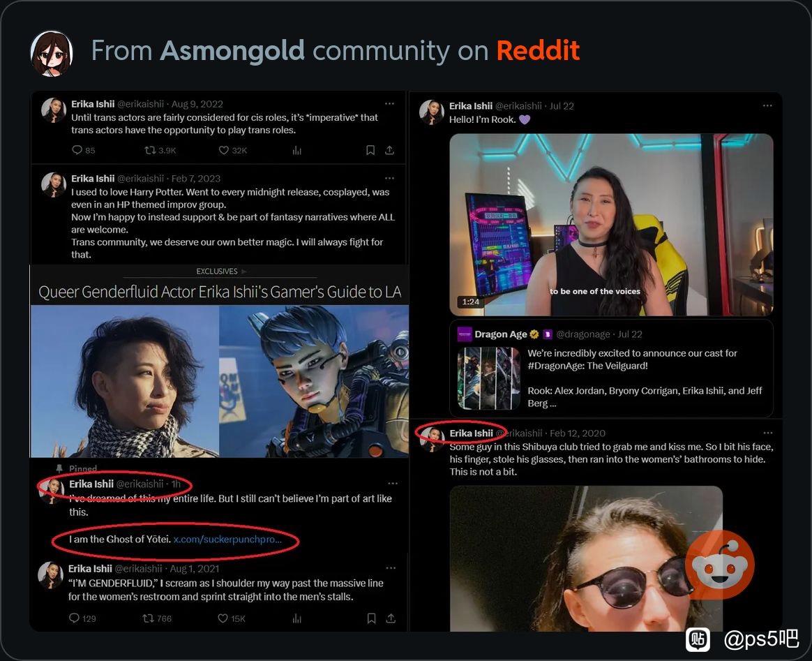Open the Dragon Age cast thumbnail image
This screenshot has width=812, height=661.
(488, 378)
